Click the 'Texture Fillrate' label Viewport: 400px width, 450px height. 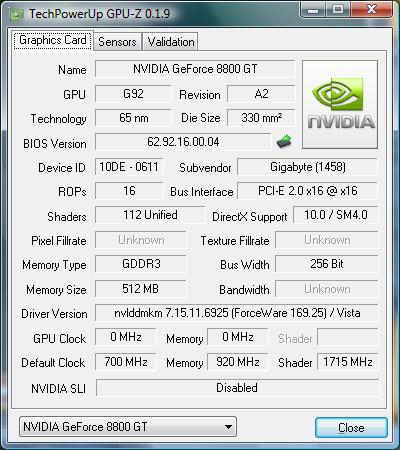coord(235,241)
